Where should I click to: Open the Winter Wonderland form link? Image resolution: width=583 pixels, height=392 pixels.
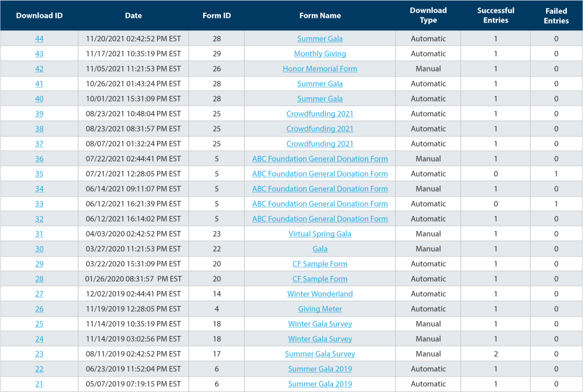[320, 294]
